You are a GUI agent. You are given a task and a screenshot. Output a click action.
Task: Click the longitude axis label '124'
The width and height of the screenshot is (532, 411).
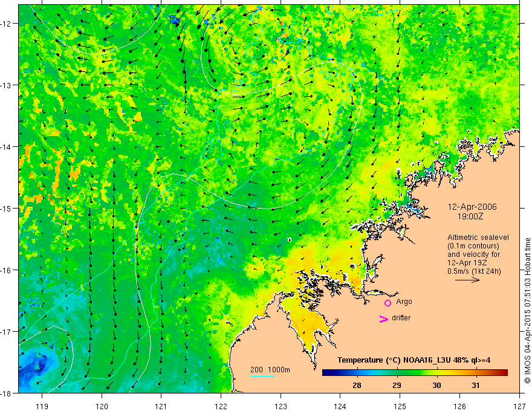[x=340, y=406]
